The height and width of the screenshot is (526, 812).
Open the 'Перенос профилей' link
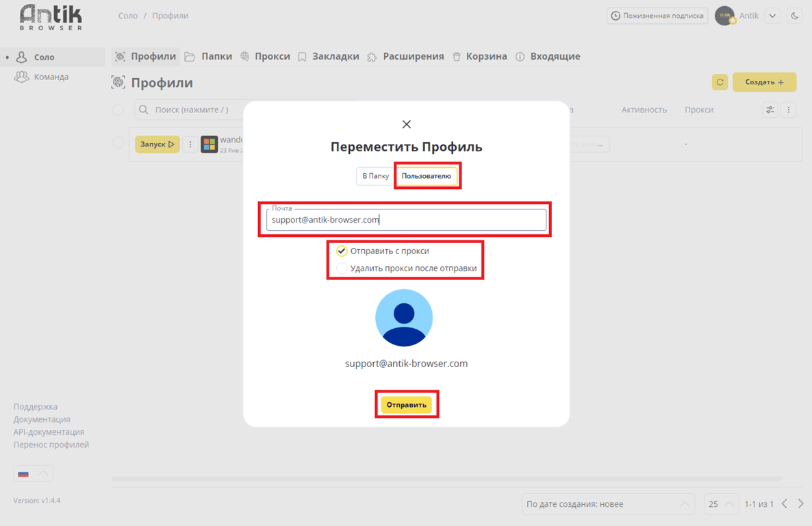pos(51,444)
